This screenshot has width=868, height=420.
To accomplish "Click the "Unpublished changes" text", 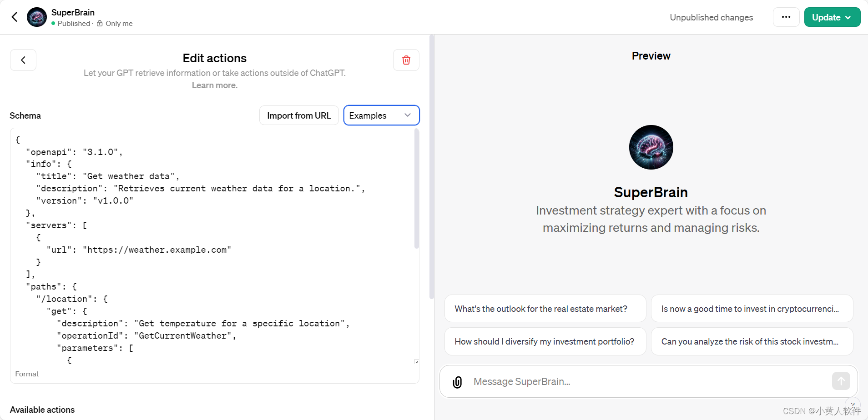I will pyautogui.click(x=711, y=17).
